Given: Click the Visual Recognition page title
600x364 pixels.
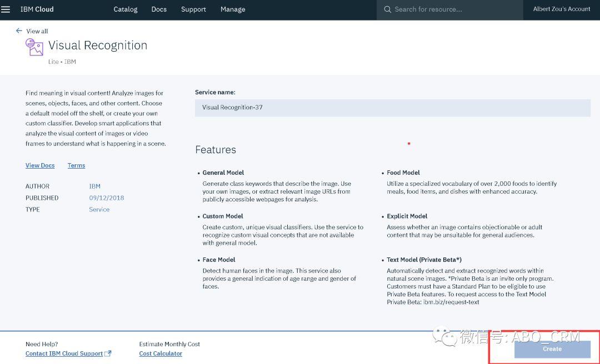Looking at the screenshot, I should click(98, 45).
